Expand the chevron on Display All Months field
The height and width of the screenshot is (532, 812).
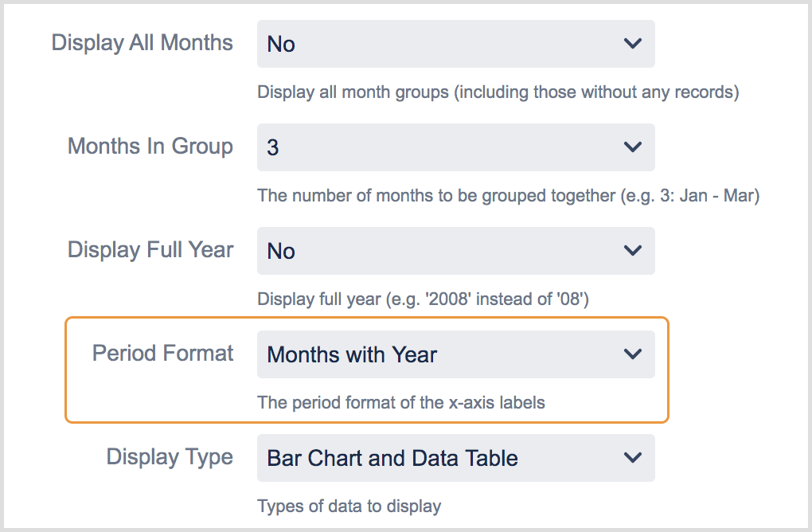pos(633,44)
